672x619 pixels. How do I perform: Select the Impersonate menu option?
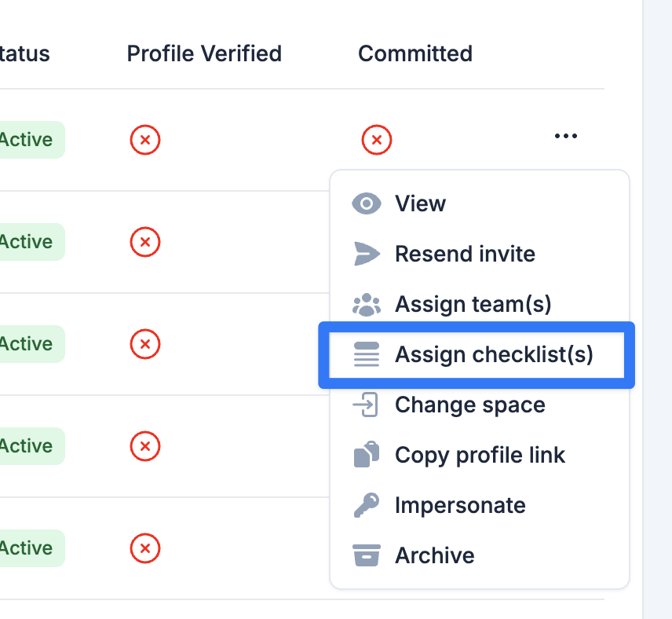(x=480, y=505)
